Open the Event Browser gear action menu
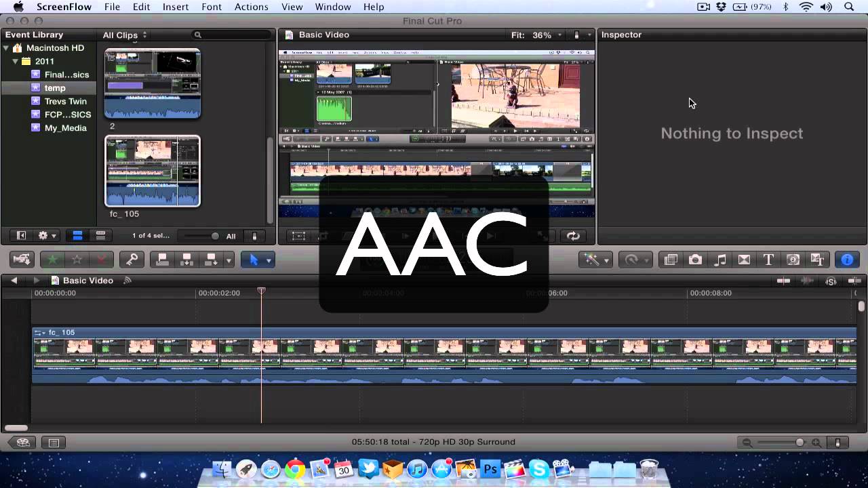This screenshot has height=488, width=868. tap(47, 236)
